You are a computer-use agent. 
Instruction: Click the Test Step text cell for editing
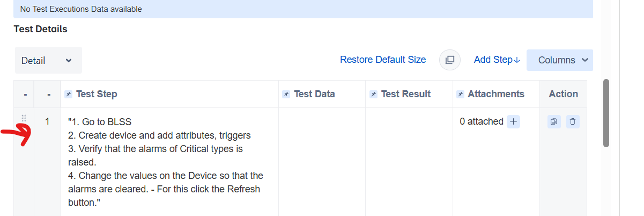[x=169, y=162]
